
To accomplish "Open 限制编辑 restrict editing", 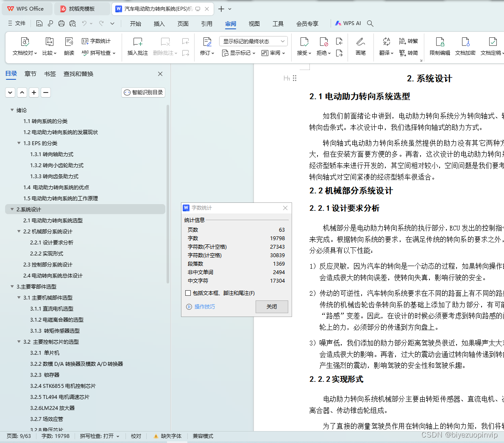I will point(440,46).
